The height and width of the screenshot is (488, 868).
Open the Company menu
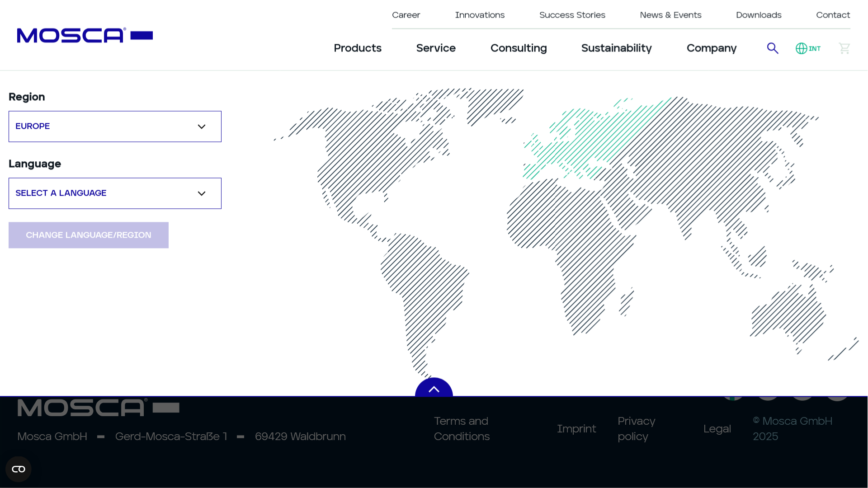[711, 48]
